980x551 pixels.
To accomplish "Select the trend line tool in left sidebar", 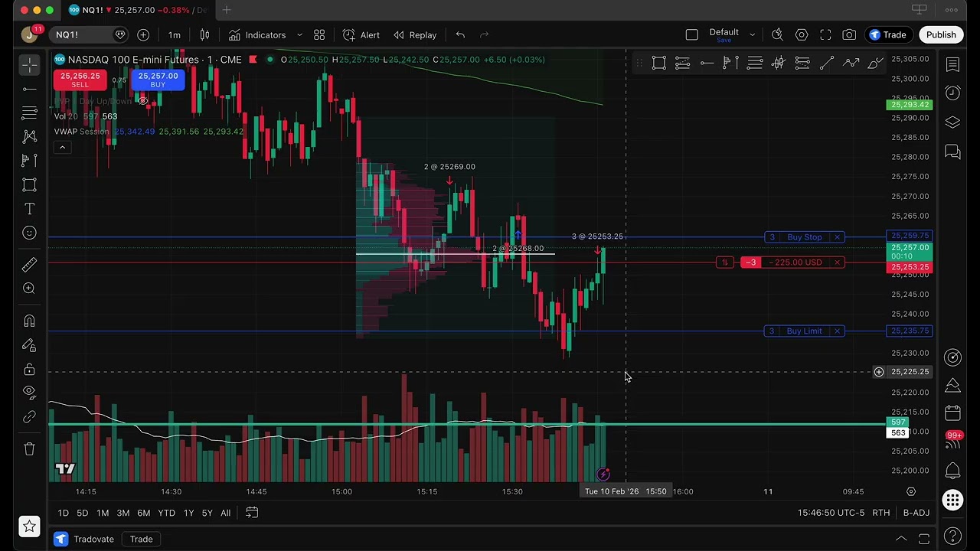I will point(29,90).
